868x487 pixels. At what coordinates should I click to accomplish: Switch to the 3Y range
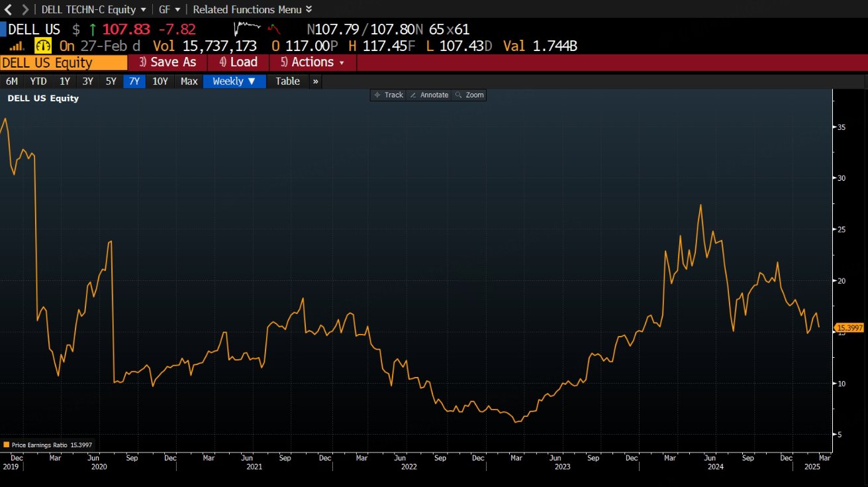pyautogui.click(x=88, y=81)
